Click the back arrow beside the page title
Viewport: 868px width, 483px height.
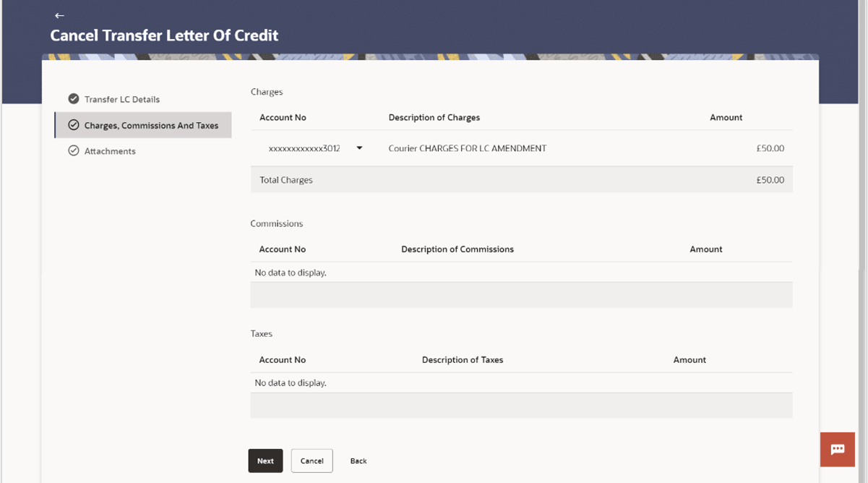[59, 15]
